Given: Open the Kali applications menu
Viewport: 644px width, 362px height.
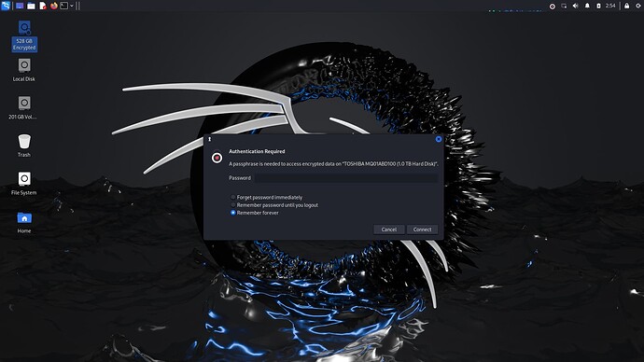Looking at the screenshot, I should coord(6,6).
